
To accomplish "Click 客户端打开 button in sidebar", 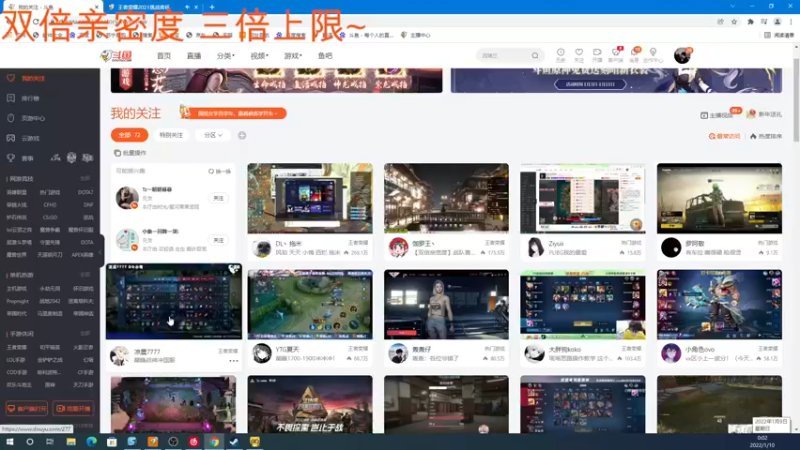I will (27, 408).
